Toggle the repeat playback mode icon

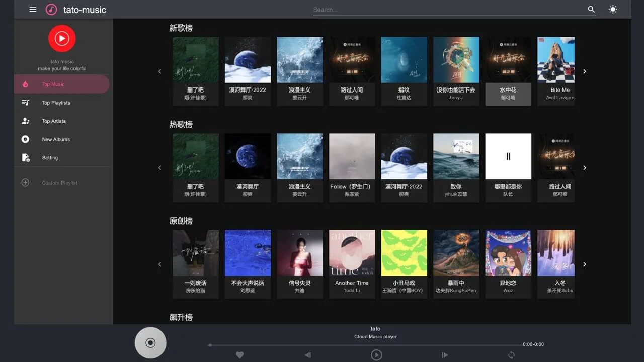pyautogui.click(x=511, y=355)
